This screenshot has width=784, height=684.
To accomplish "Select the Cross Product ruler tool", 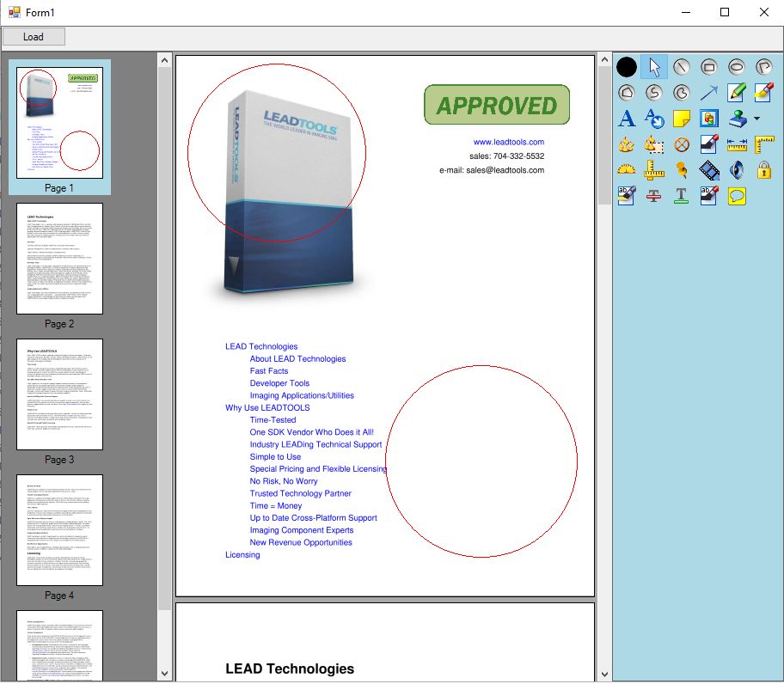I will point(654,170).
